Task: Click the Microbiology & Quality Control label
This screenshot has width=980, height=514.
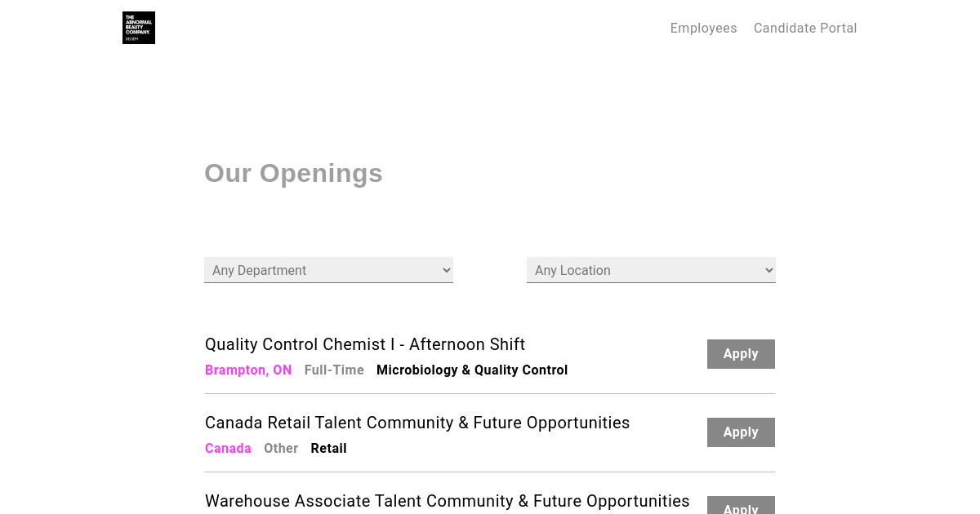Action: click(472, 370)
